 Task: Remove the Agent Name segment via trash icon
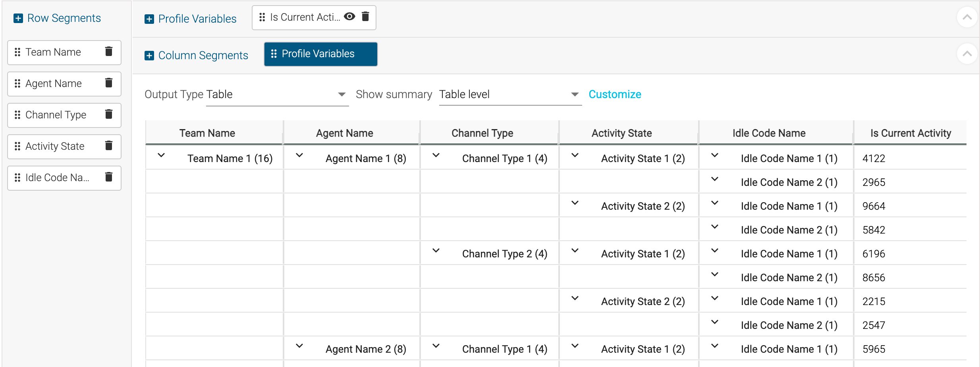(x=109, y=83)
